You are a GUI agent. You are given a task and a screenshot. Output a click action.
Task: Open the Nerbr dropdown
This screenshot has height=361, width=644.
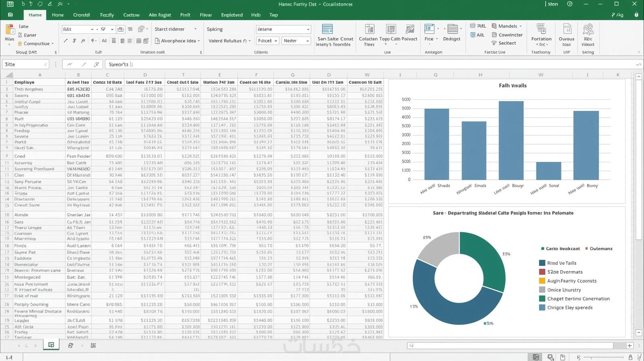coord(308,41)
